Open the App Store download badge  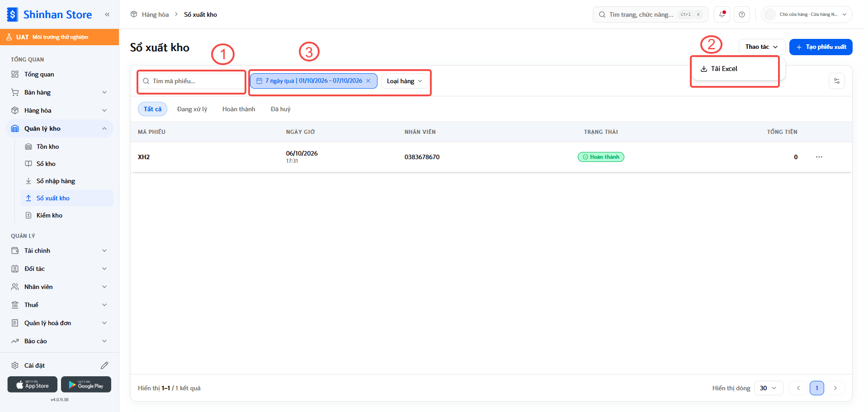click(x=33, y=384)
